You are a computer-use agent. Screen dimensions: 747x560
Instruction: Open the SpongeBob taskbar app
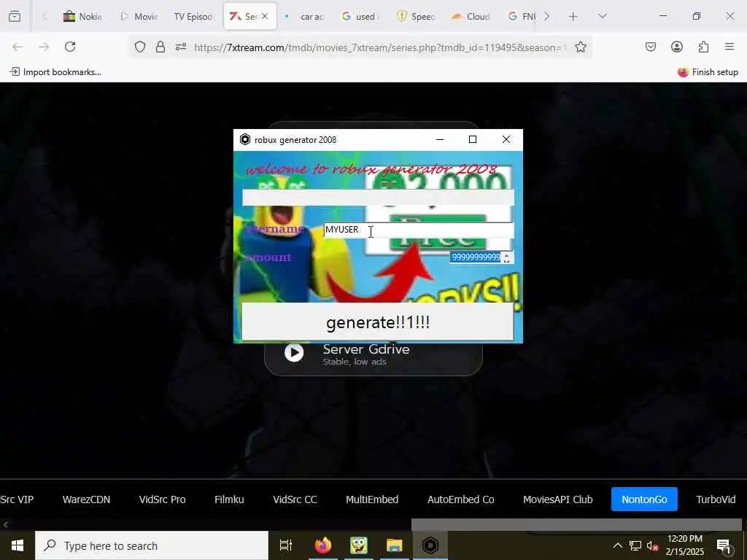coord(359,545)
